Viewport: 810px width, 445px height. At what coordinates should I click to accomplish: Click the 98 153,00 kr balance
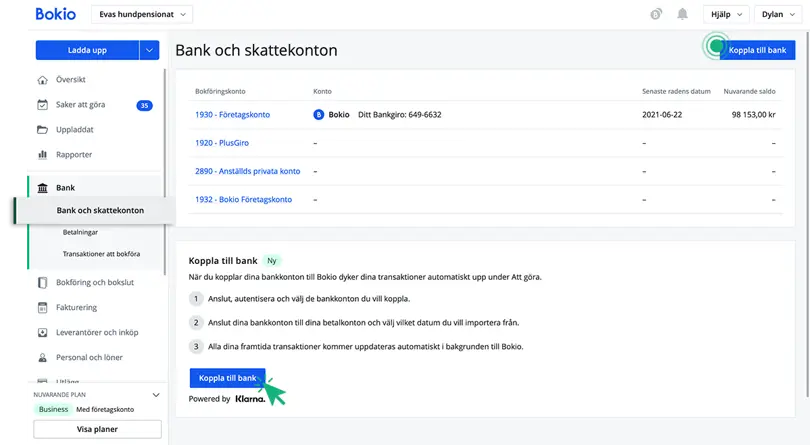coord(753,115)
